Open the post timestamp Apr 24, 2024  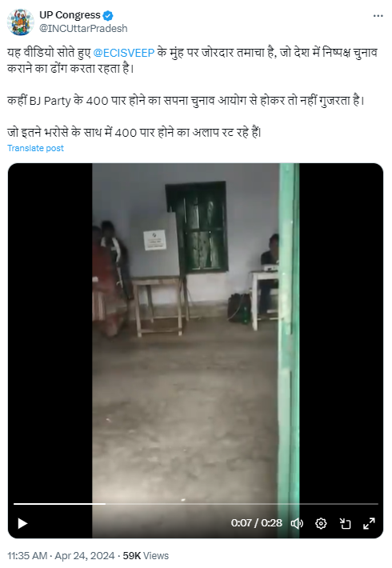point(85,556)
